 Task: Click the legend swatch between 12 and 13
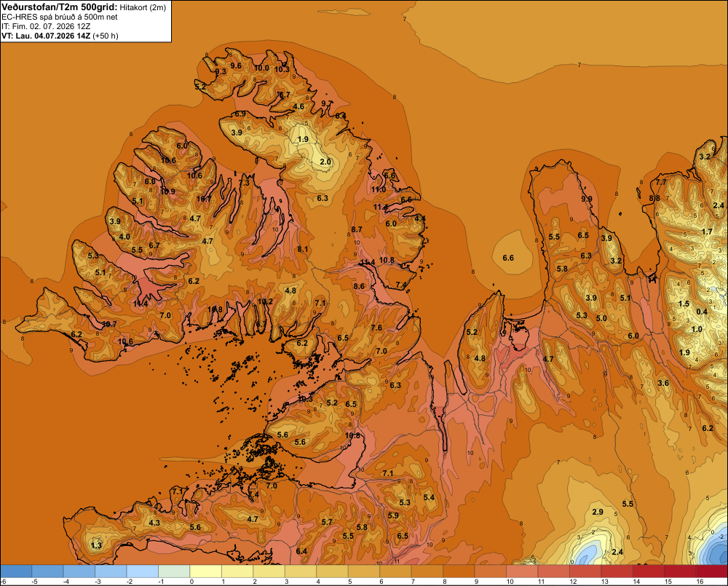coord(585,571)
